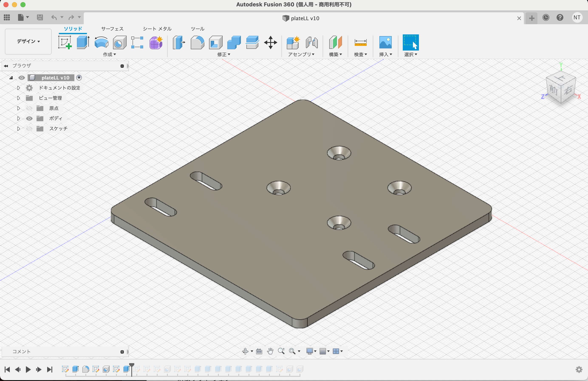Select the Measure tool
Image resolution: width=588 pixels, height=381 pixels.
pos(360,42)
